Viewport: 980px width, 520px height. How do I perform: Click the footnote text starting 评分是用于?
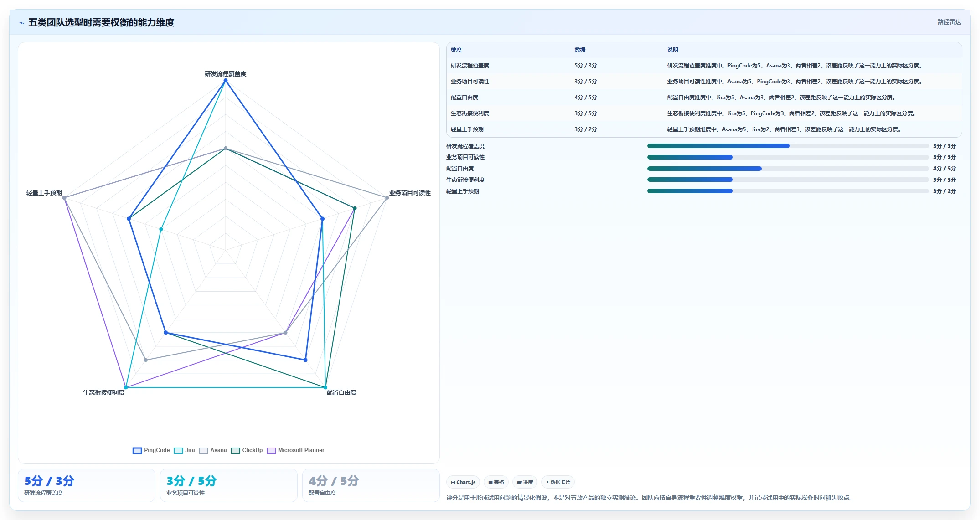650,498
